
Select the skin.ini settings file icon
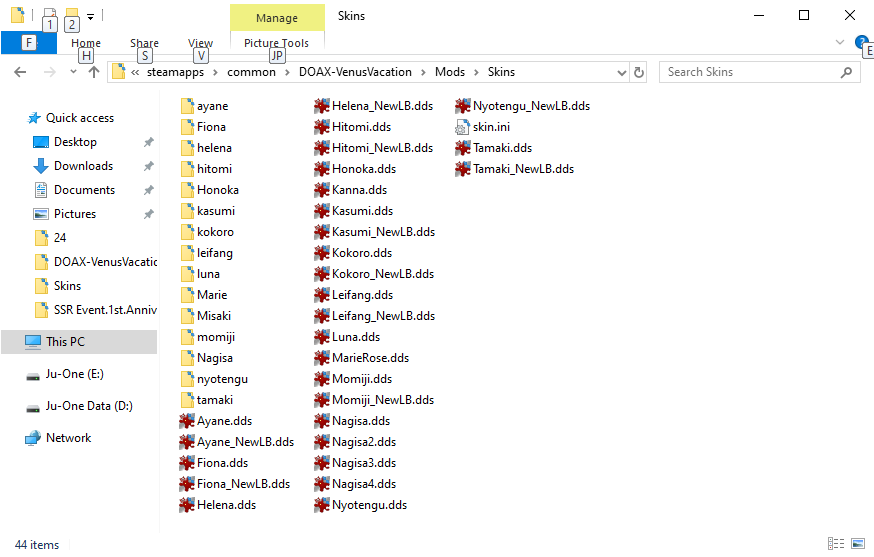tap(462, 127)
